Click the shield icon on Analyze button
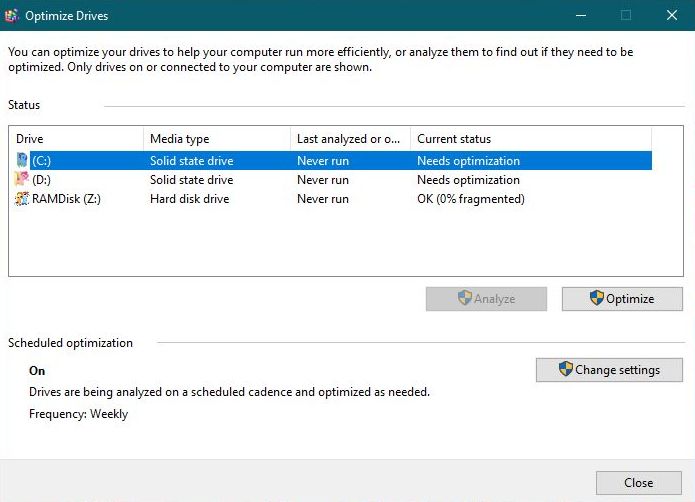Viewport: 695px width, 502px height. (465, 298)
